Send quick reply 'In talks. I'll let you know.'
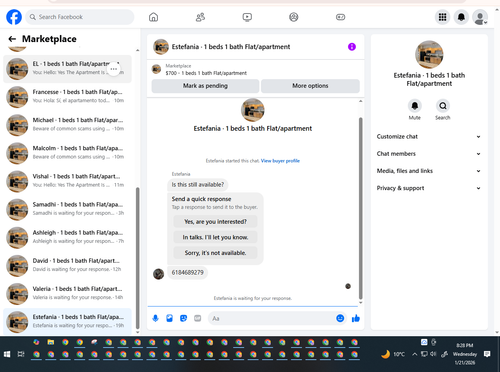The image size is (500, 372). coord(215,237)
